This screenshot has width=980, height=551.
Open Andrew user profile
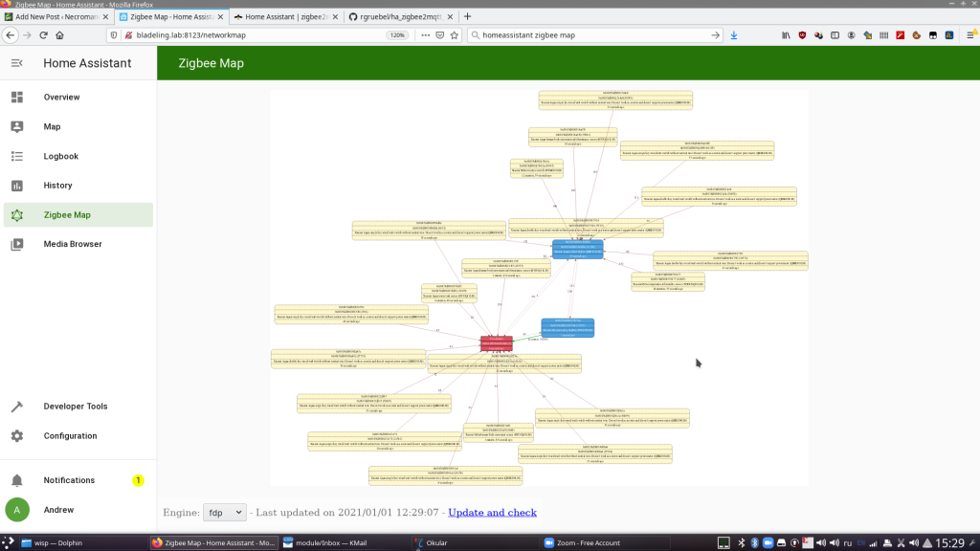tap(78, 510)
